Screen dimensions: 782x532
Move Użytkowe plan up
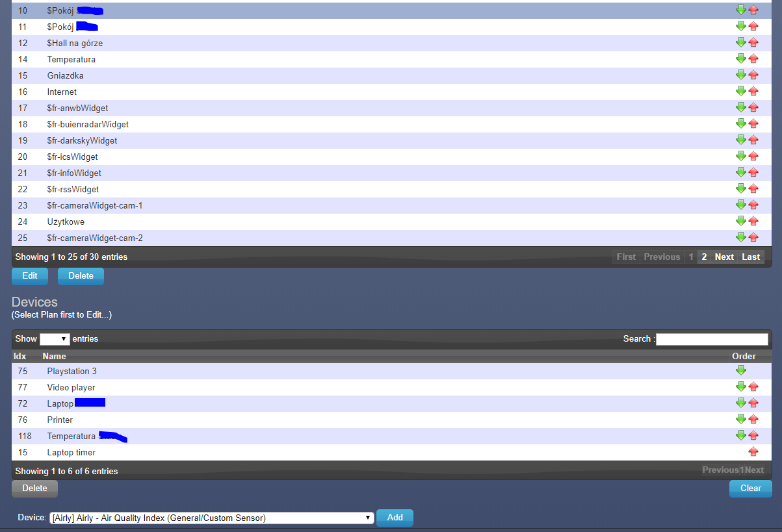pos(753,222)
